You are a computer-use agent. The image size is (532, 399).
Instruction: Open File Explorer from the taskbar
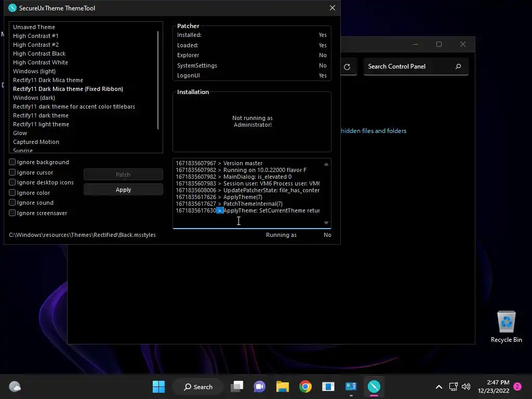coord(282,387)
